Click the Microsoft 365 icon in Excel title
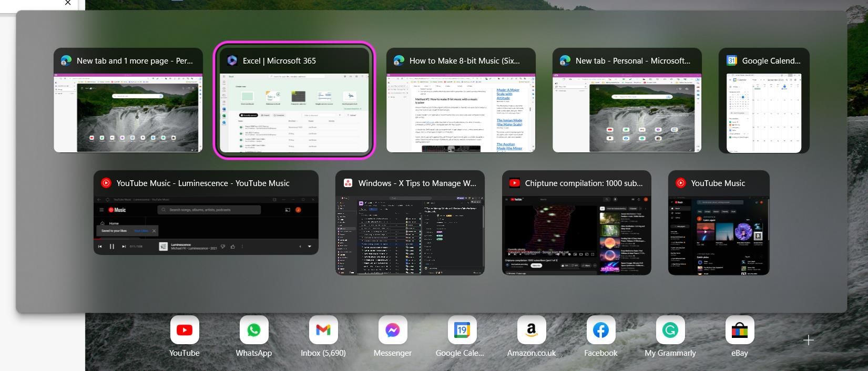868x371 pixels. [232, 60]
